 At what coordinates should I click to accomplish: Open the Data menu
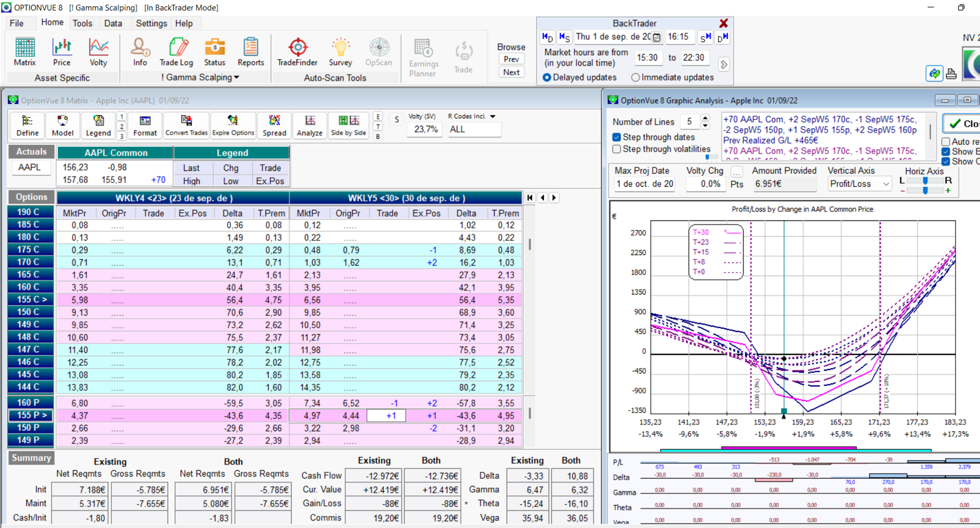(x=113, y=23)
